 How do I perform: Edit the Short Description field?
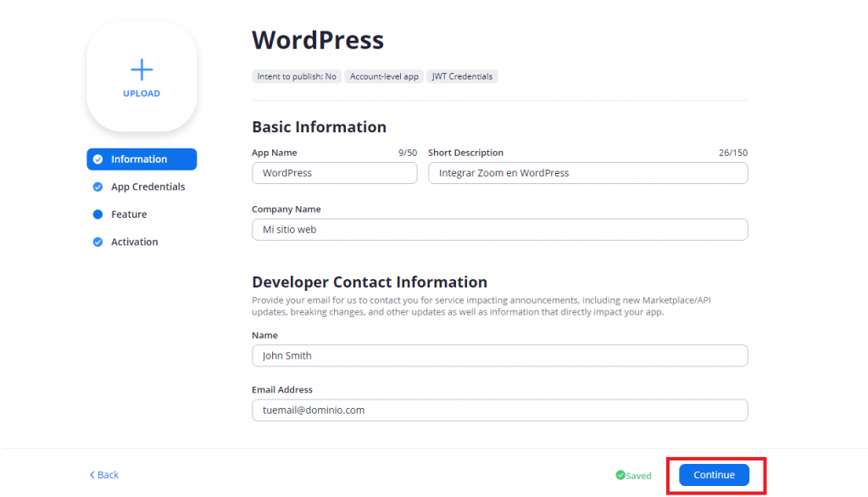[x=588, y=173]
